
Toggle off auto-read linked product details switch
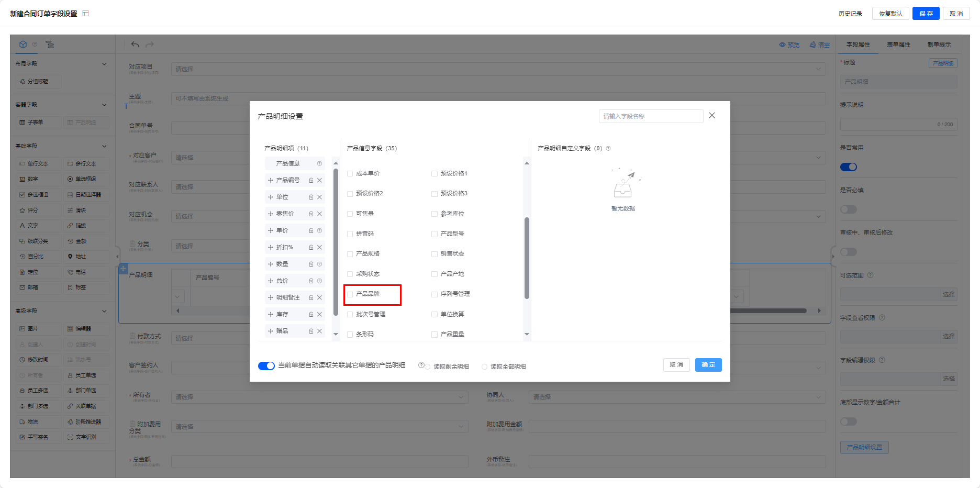[x=266, y=365]
